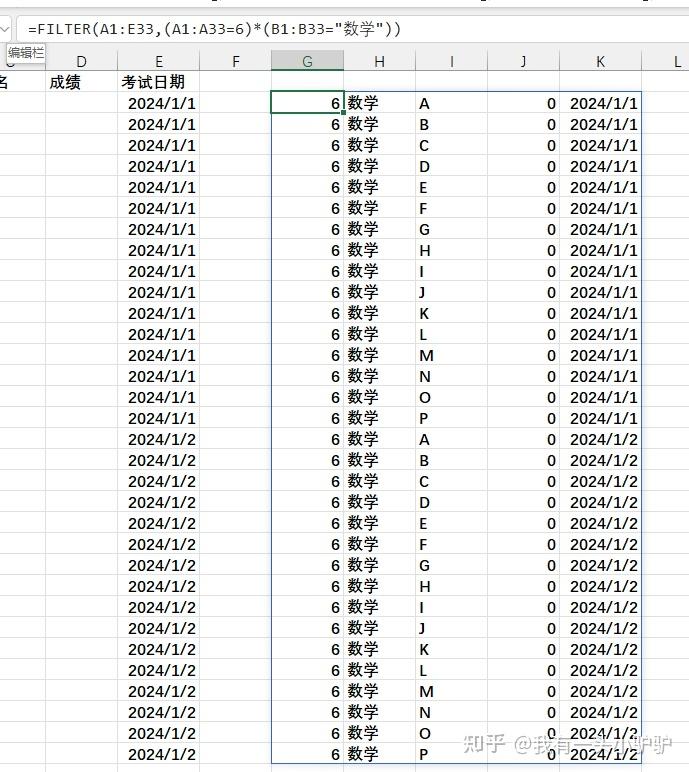Select column J header

point(524,62)
